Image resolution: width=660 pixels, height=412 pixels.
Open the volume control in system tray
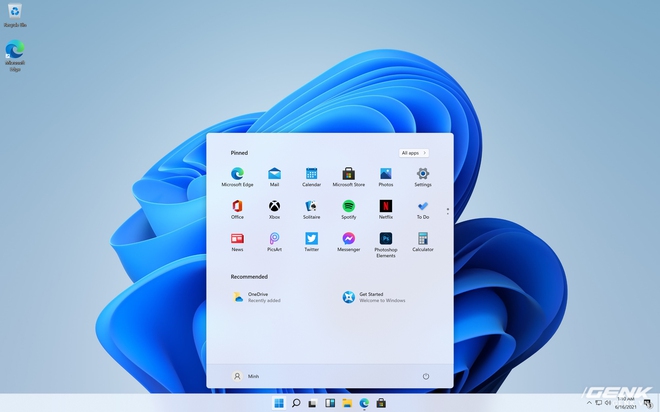[607, 403]
